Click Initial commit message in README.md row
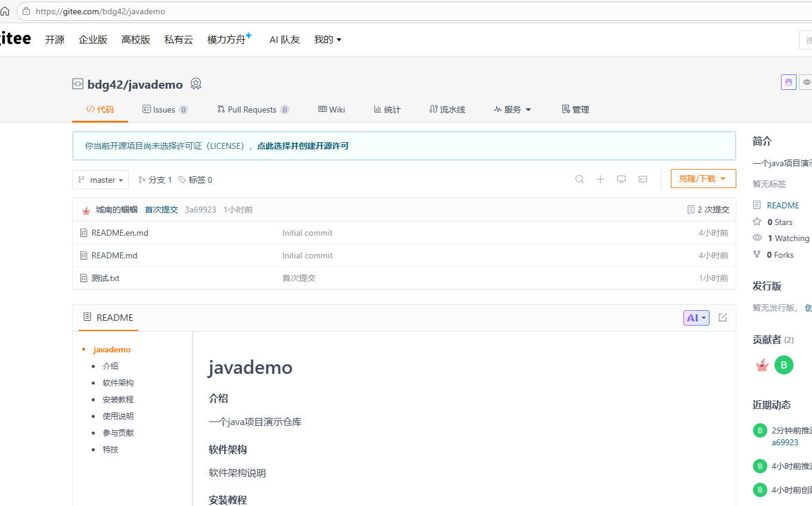The width and height of the screenshot is (812, 506). coord(307,255)
